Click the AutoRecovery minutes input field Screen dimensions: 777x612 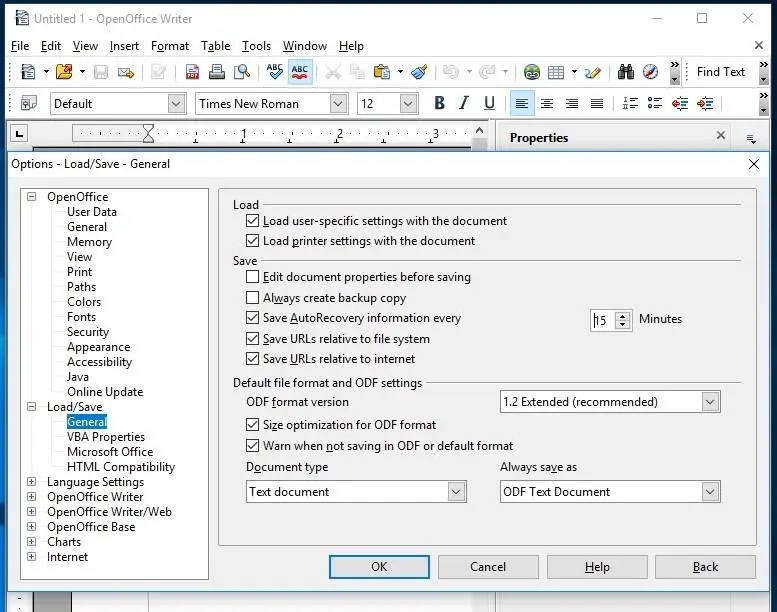(x=603, y=320)
